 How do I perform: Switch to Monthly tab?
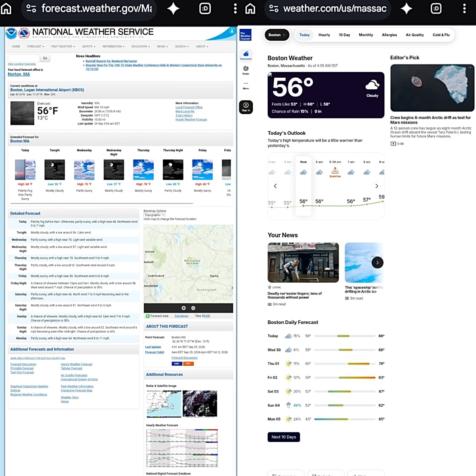pos(366,35)
